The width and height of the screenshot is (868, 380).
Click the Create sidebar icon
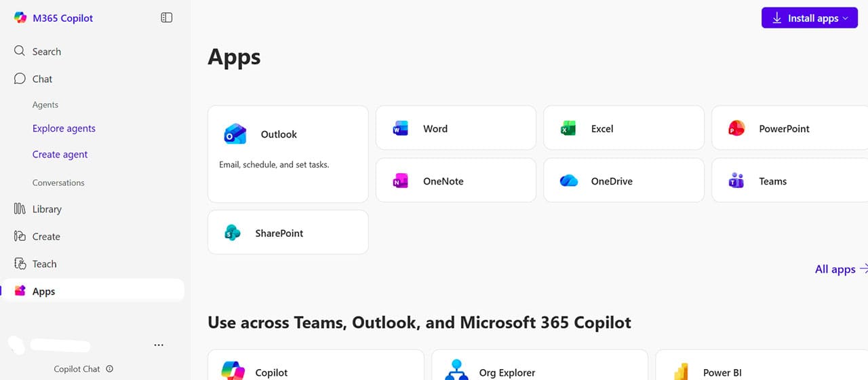tap(20, 236)
